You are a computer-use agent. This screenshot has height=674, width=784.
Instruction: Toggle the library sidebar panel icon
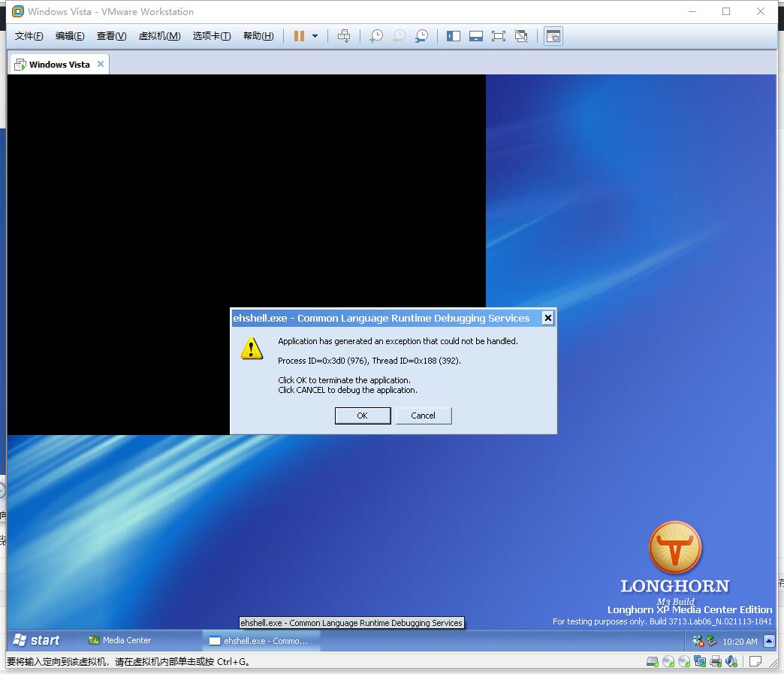(x=454, y=36)
